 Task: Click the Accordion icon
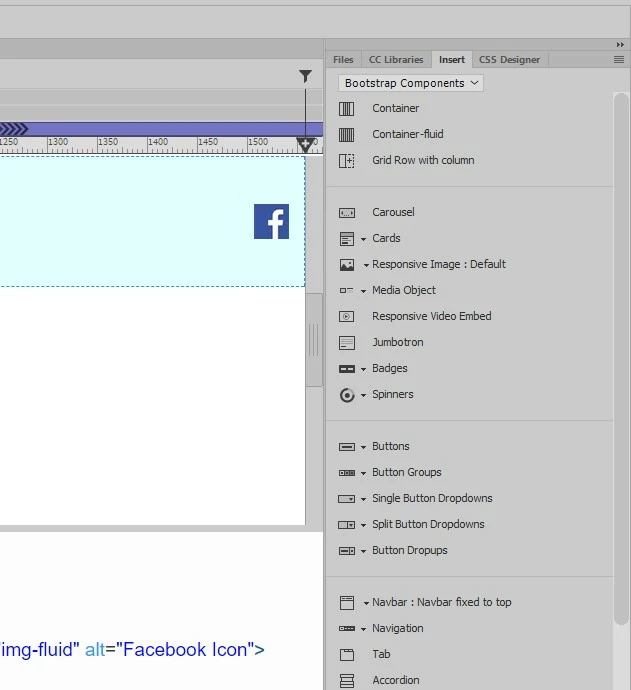pos(347,681)
